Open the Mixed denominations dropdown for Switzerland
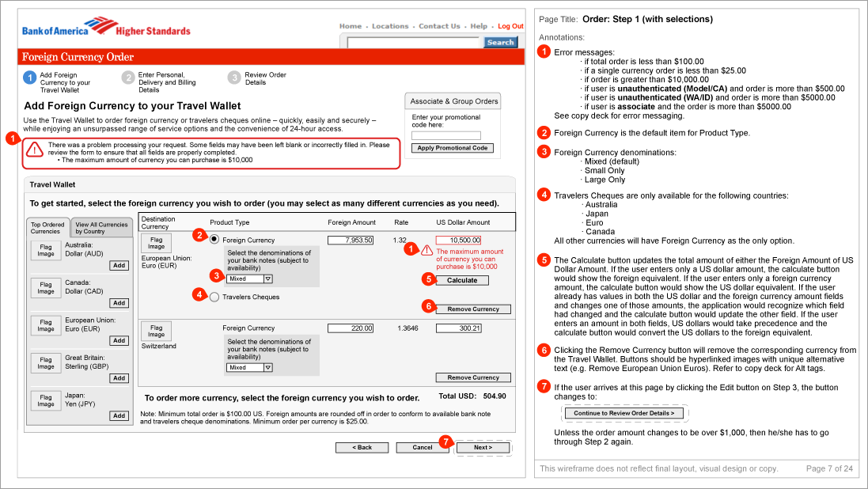This screenshot has width=868, height=489. click(249, 368)
